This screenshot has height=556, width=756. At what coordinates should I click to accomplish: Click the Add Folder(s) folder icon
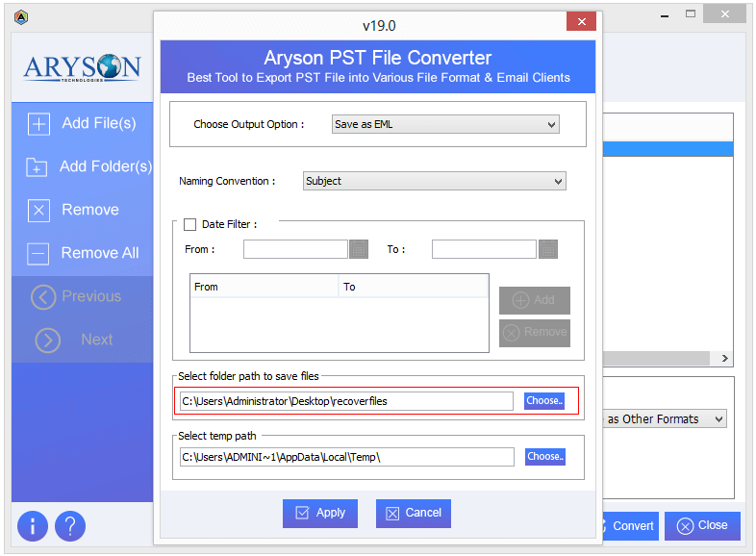tap(37, 167)
